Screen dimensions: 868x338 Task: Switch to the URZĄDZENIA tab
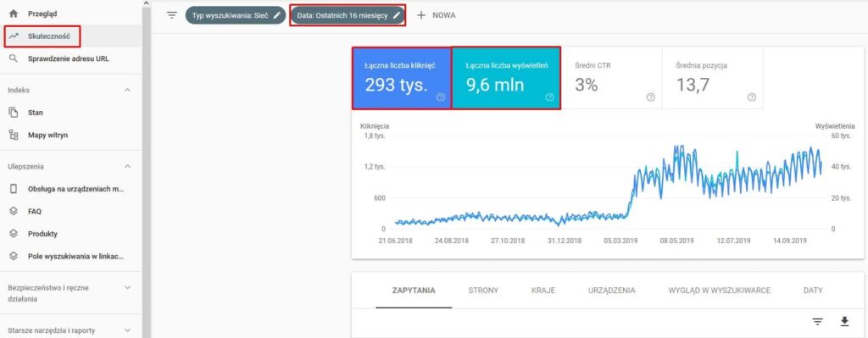(x=612, y=291)
